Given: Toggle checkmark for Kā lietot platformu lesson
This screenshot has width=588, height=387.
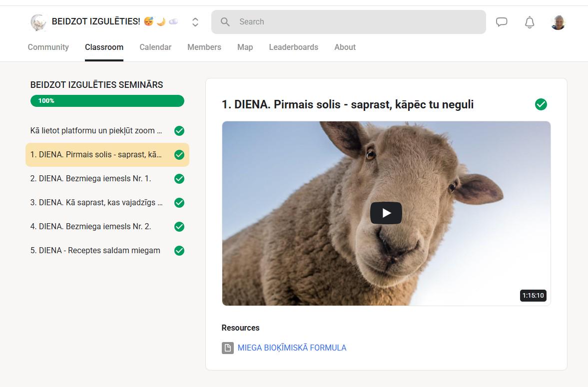Looking at the screenshot, I should click(179, 131).
